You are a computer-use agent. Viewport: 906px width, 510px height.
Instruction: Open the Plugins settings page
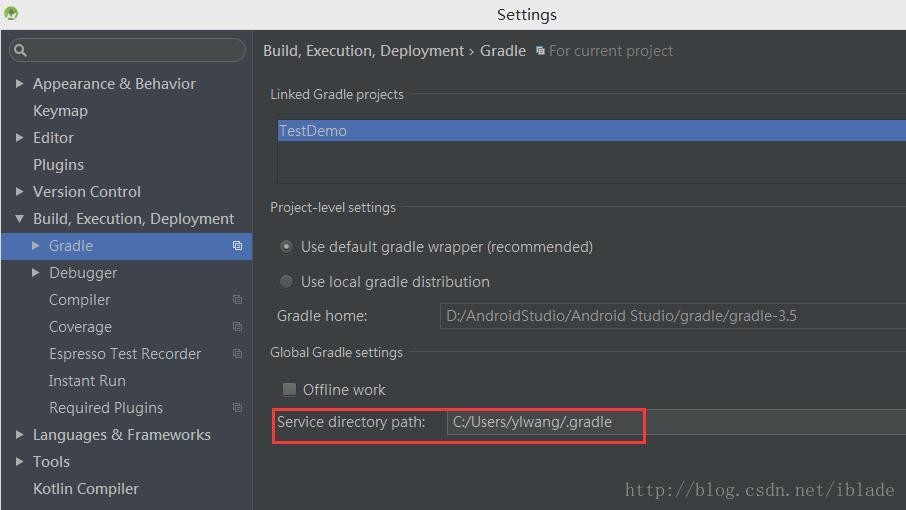[x=58, y=165]
